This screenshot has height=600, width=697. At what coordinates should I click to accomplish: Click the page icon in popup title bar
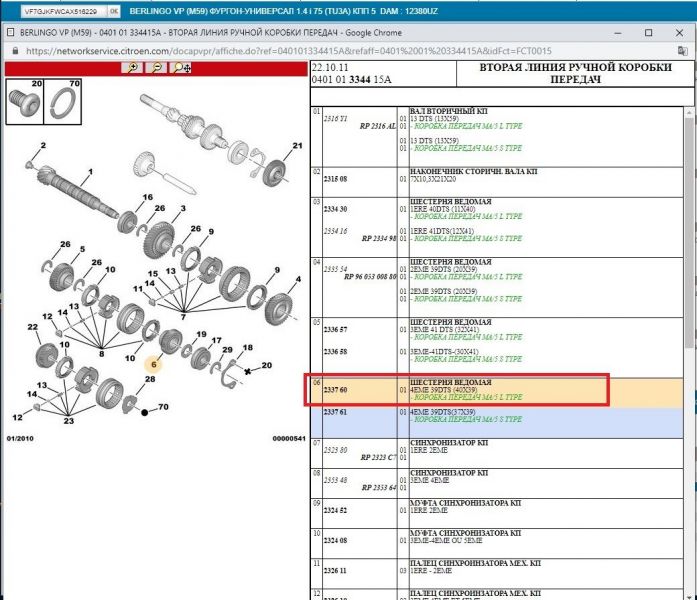click(11, 32)
